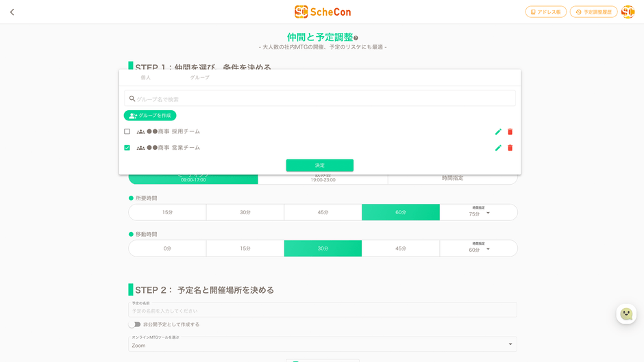
Task: Delete the 採用チーム group with trash icon
Action: (510, 131)
